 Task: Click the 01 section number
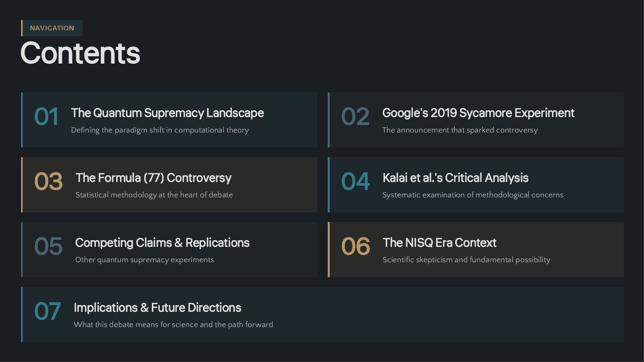(46, 117)
